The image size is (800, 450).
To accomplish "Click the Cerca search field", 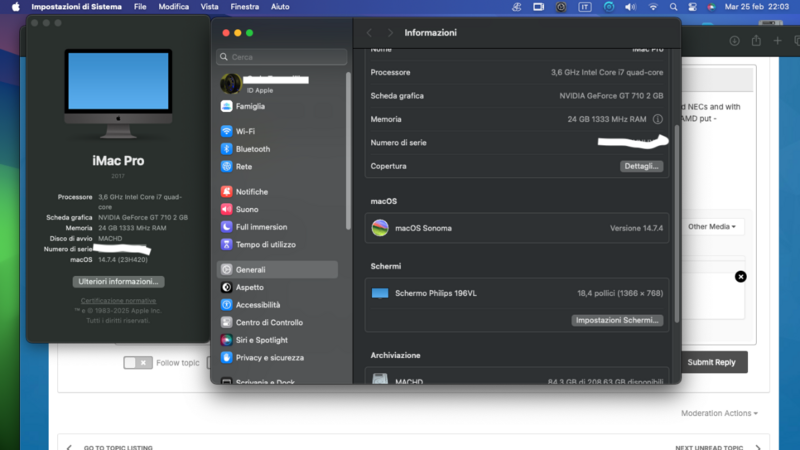I will pyautogui.click(x=283, y=57).
